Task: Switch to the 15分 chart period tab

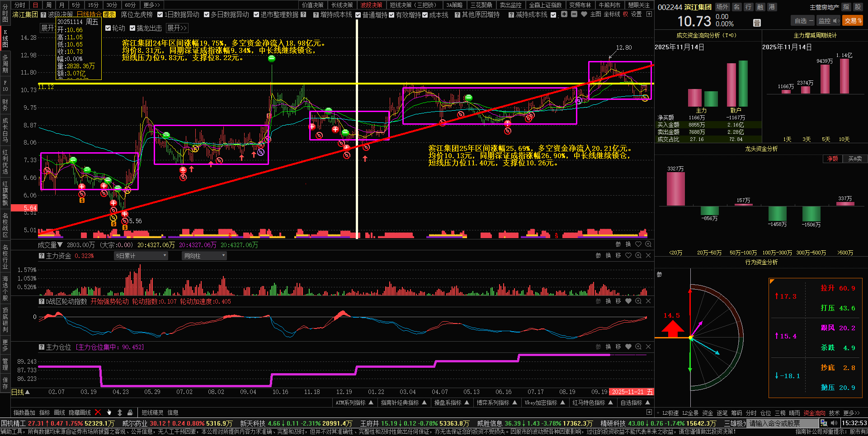Action: (x=94, y=5)
